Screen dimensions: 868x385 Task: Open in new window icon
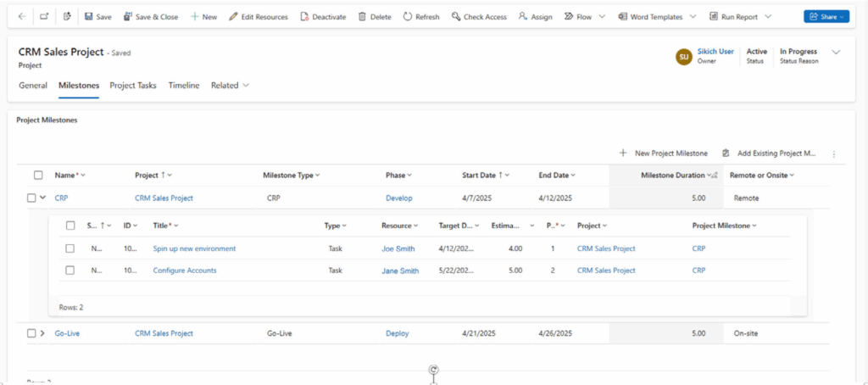(44, 16)
